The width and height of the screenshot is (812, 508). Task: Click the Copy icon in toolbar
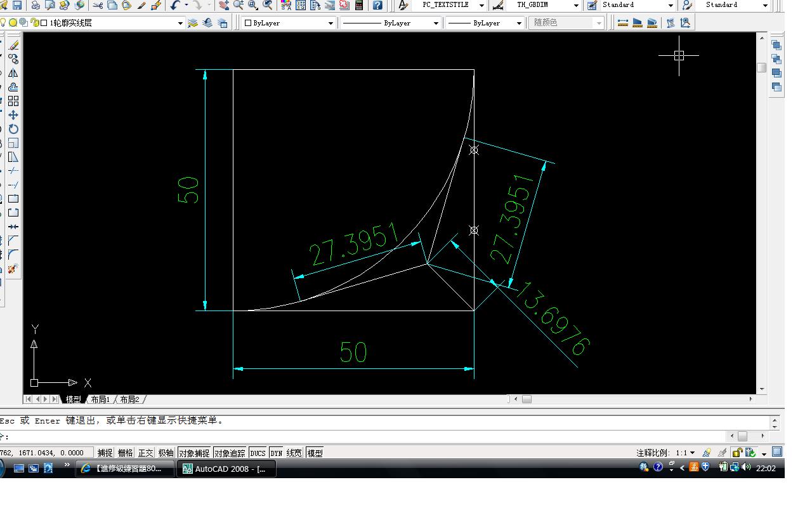point(112,5)
